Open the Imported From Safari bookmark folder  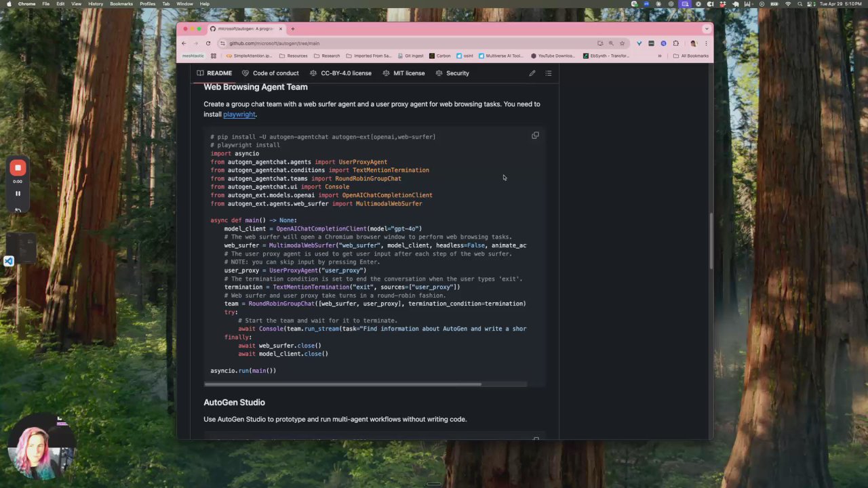[368, 56]
